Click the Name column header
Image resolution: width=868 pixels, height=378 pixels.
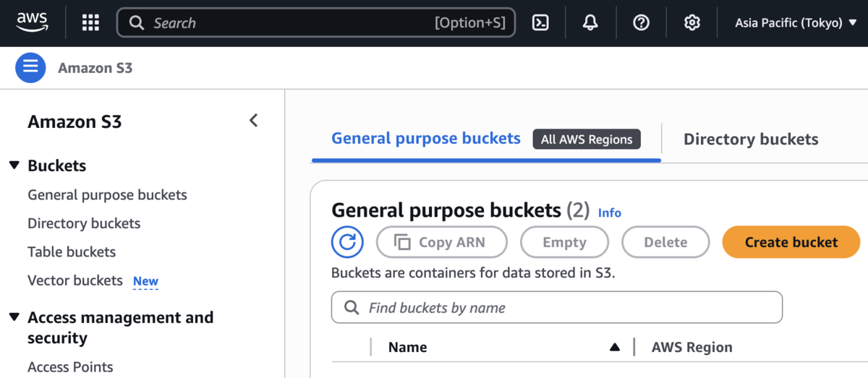[x=407, y=347]
